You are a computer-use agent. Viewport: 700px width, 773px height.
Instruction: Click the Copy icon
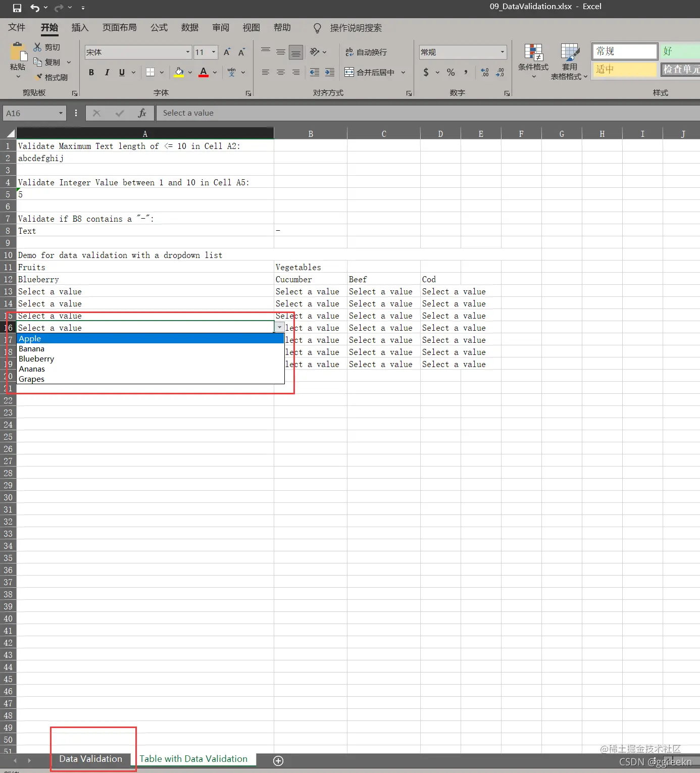pos(37,62)
